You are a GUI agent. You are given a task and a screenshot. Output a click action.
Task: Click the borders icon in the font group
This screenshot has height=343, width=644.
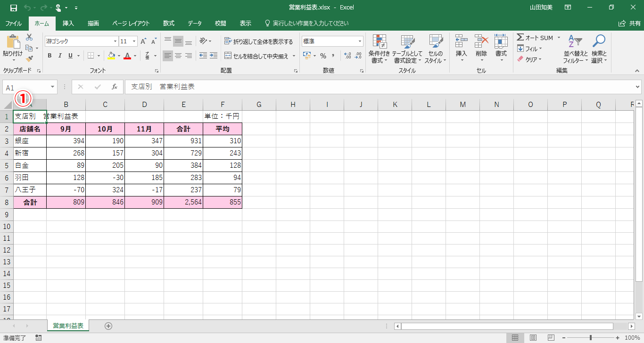point(91,56)
